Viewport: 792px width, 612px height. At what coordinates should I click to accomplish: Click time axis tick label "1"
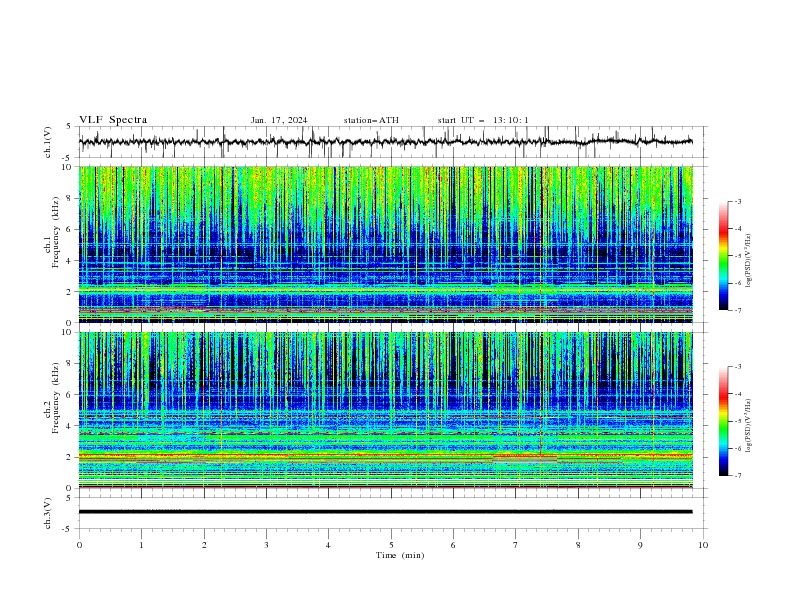click(x=141, y=545)
